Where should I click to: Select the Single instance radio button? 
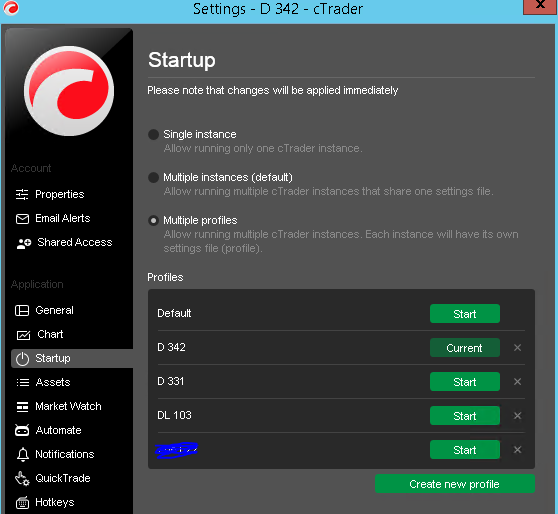(x=153, y=135)
